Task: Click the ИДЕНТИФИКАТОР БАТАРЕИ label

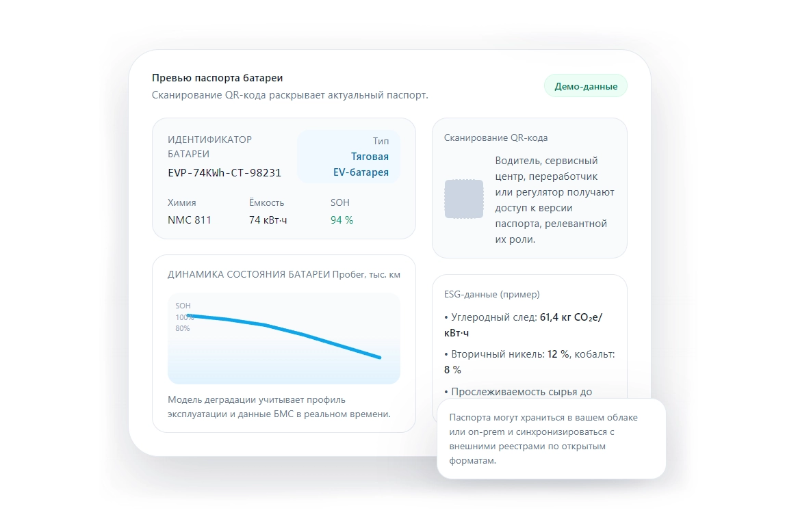Action: pyautogui.click(x=209, y=146)
